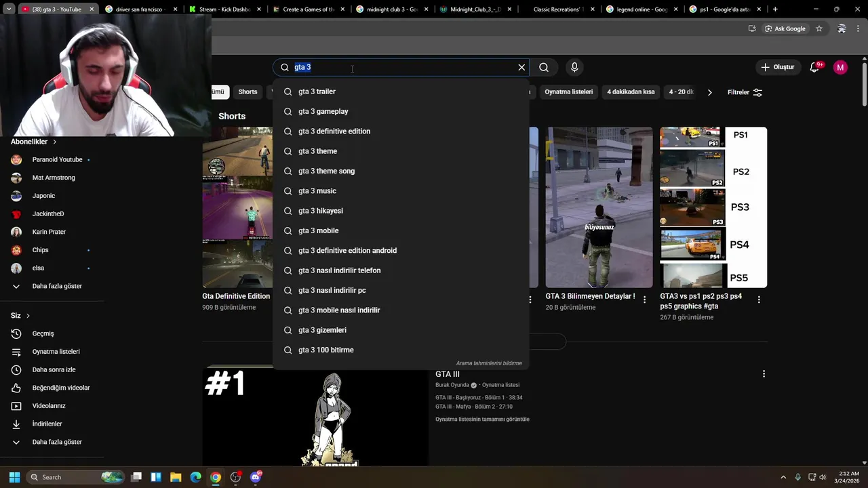868x488 pixels.
Task: Open a new browser tab plus button
Action: coord(775,9)
